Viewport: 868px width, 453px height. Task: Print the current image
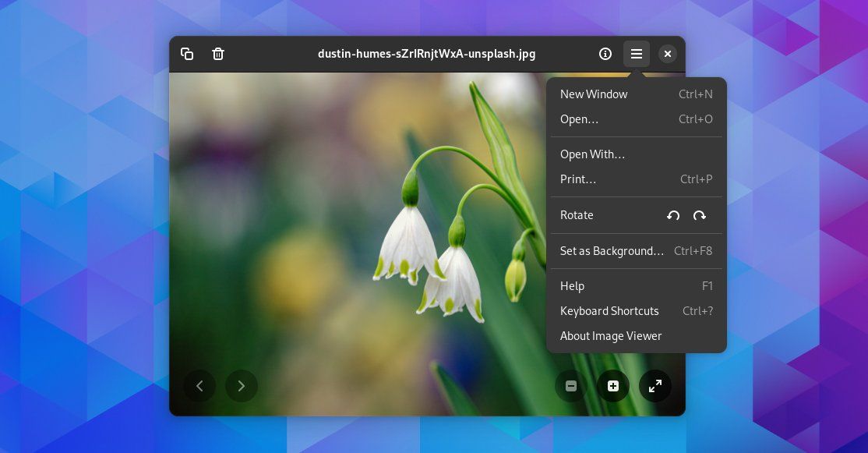[x=577, y=179]
